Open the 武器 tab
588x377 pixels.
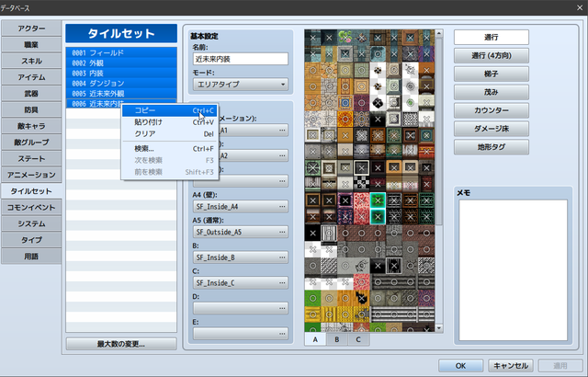31,94
